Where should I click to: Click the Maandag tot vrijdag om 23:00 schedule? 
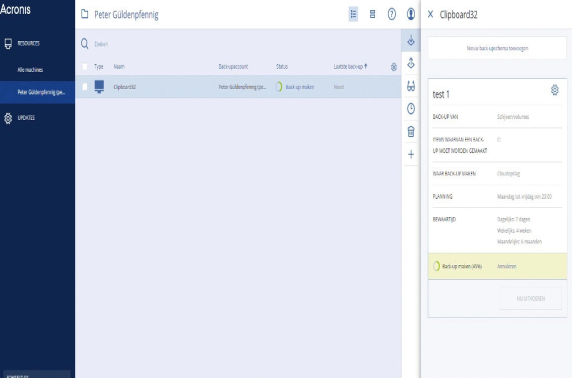tap(524, 197)
